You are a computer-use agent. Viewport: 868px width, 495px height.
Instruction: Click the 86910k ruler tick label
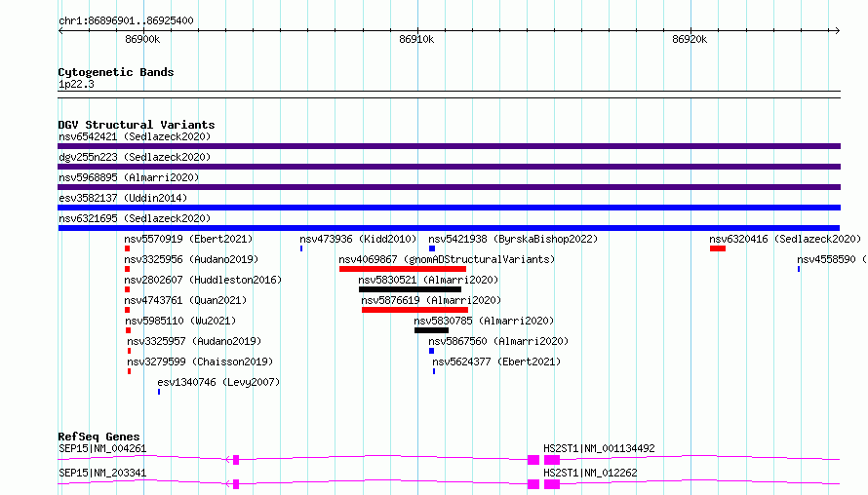point(416,39)
